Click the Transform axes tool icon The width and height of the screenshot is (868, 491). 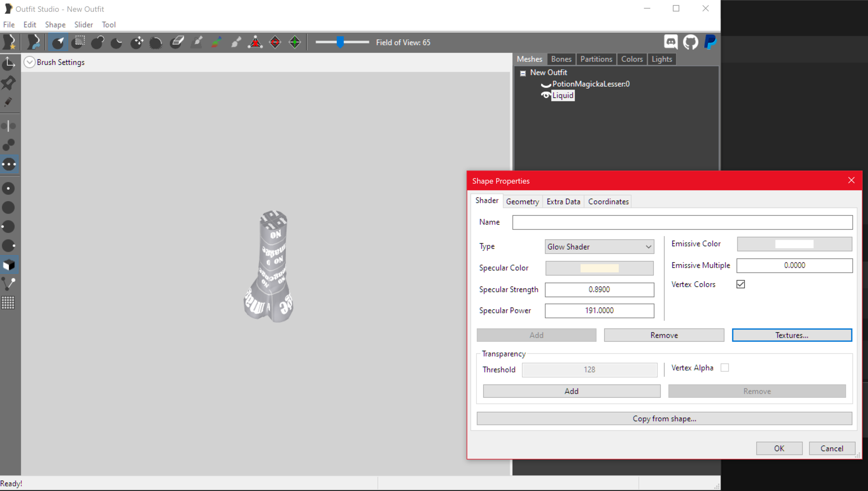tap(9, 63)
